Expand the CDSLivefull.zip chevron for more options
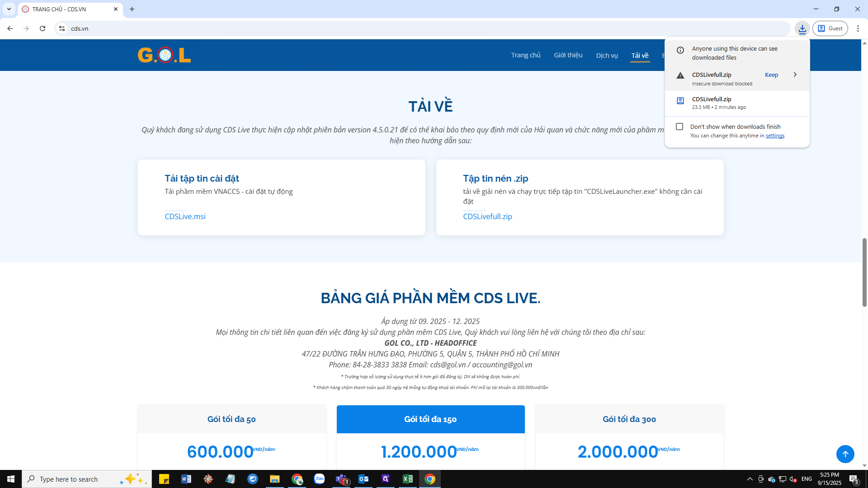Image resolution: width=868 pixels, height=488 pixels. click(x=795, y=75)
